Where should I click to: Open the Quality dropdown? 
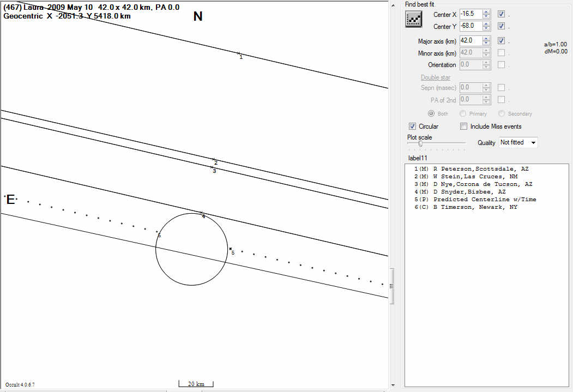[x=533, y=142]
